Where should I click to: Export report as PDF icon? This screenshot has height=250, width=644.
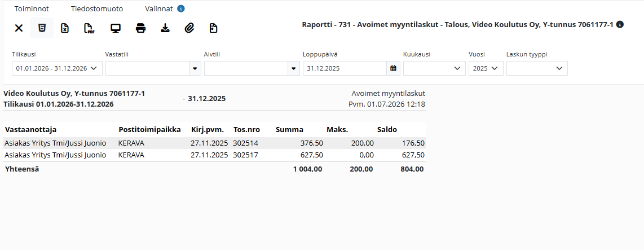pos(89,28)
